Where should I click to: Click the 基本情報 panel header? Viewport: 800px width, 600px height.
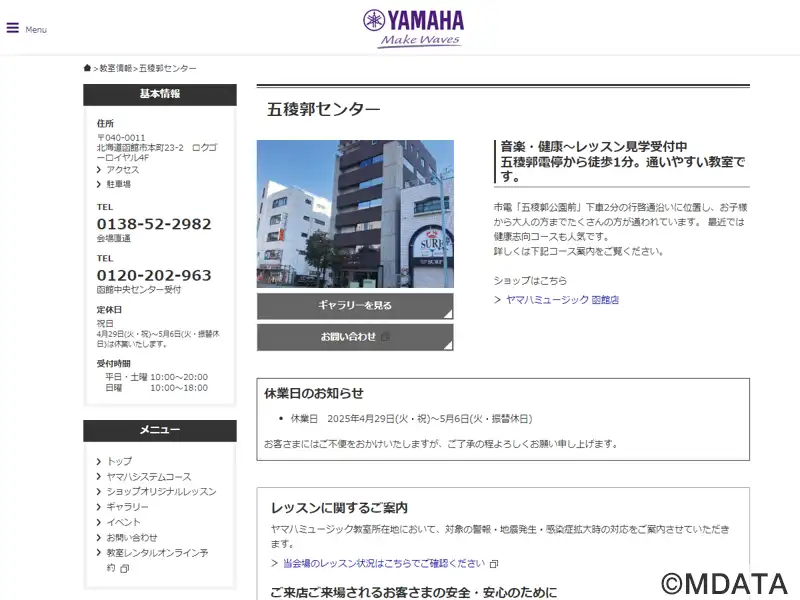pos(160,94)
